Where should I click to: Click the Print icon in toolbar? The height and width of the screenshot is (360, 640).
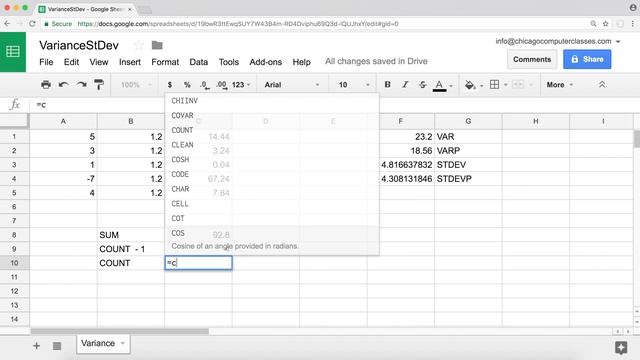(x=46, y=84)
